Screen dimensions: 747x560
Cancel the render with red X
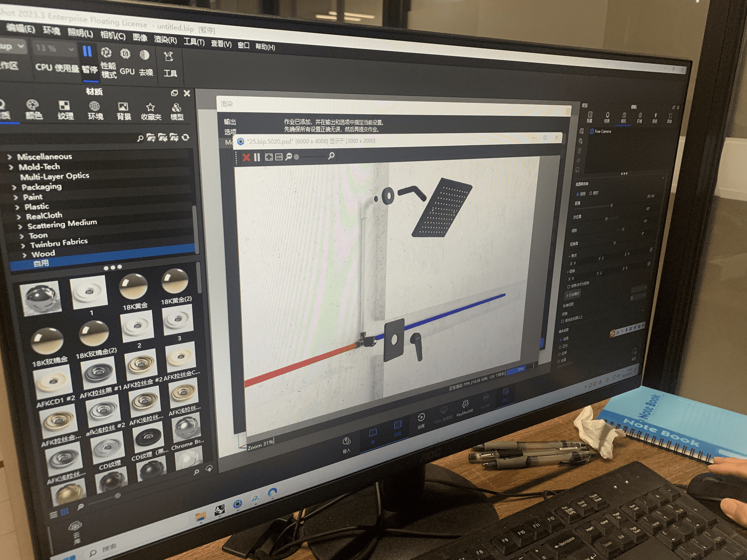coord(246,157)
